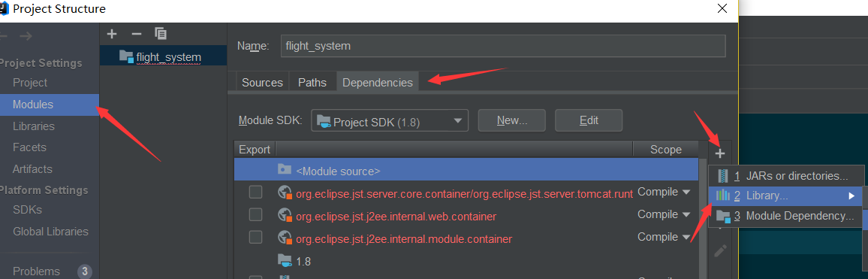Click the flight_system module folder icon
868x279 pixels.
(x=126, y=56)
